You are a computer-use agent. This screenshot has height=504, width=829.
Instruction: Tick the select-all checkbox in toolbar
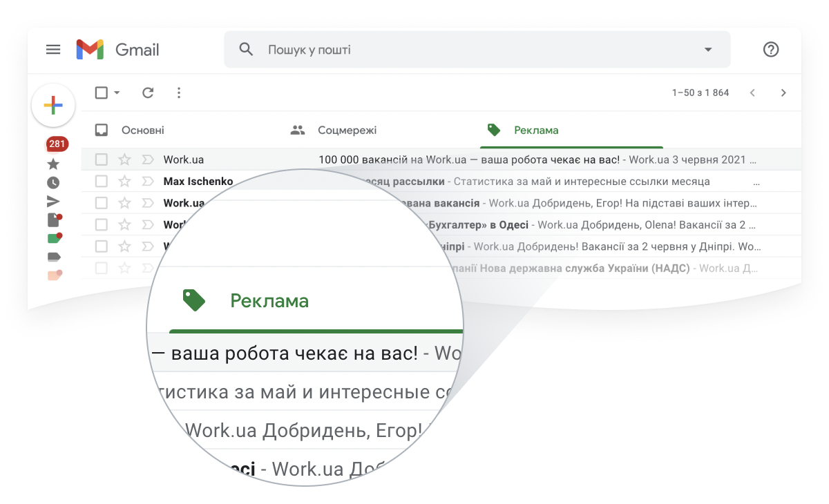pyautogui.click(x=101, y=93)
